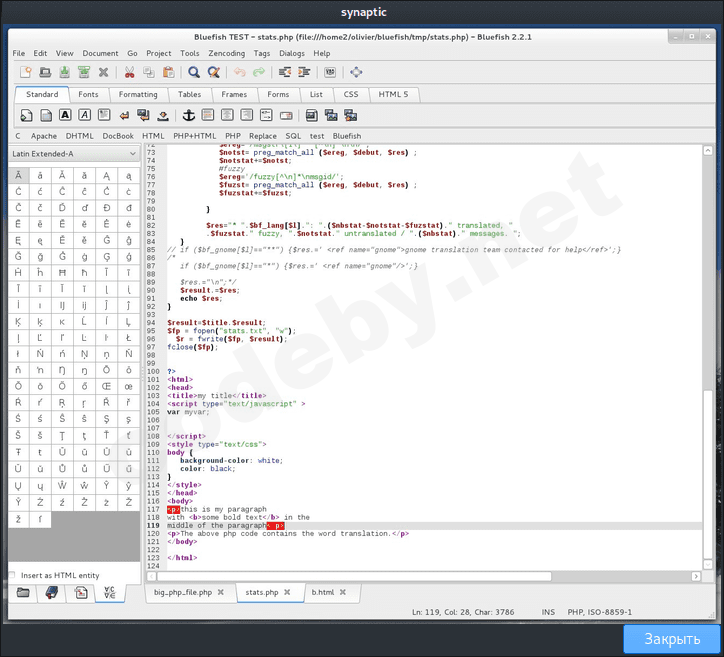Switch to the Formatting toolbar tab
The image size is (724, 657).
tap(138, 94)
